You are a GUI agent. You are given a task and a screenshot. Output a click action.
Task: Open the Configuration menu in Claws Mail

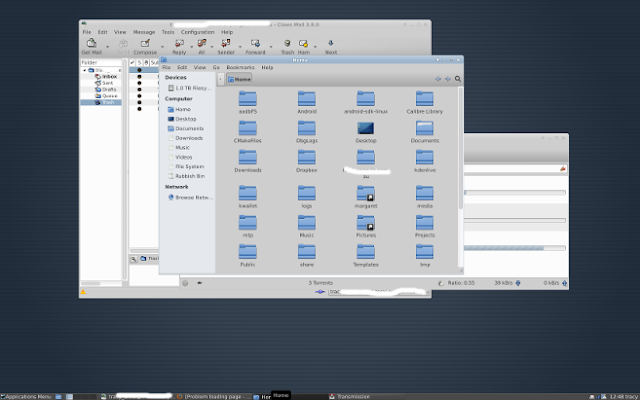coord(198,32)
